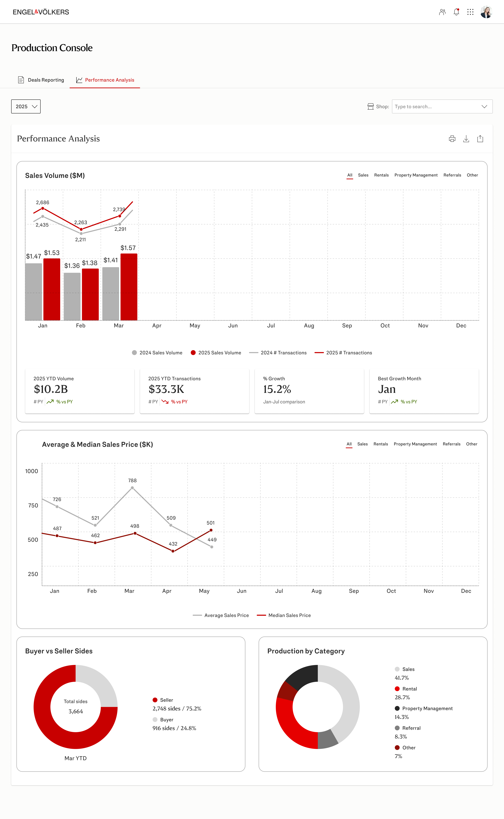
Task: Select Other filter in Sales Volume chart
Action: [472, 175]
